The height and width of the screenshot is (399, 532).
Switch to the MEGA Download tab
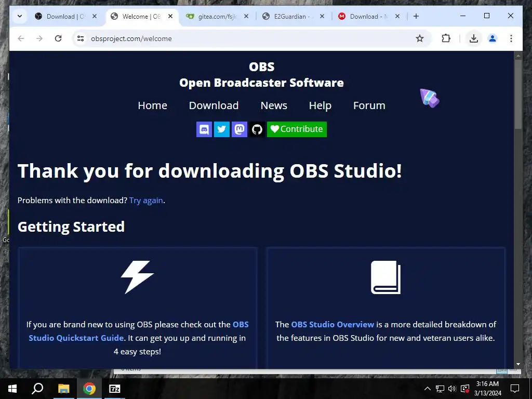(368, 16)
